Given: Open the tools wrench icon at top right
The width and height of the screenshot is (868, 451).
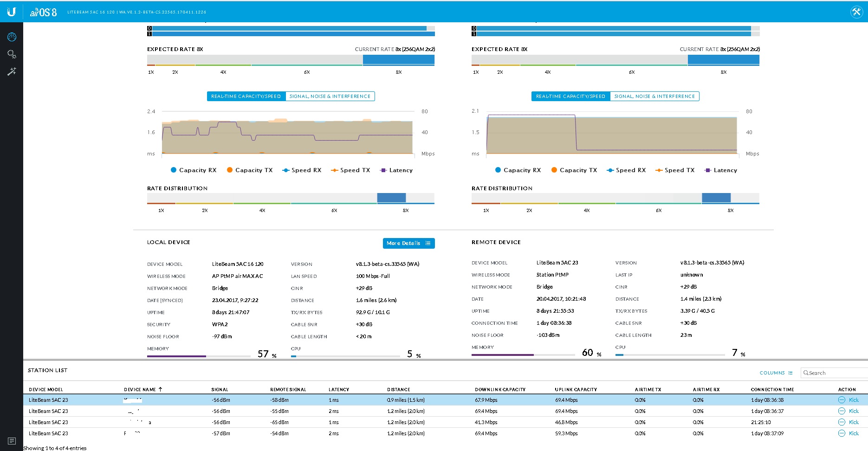Looking at the screenshot, I should click(x=856, y=12).
